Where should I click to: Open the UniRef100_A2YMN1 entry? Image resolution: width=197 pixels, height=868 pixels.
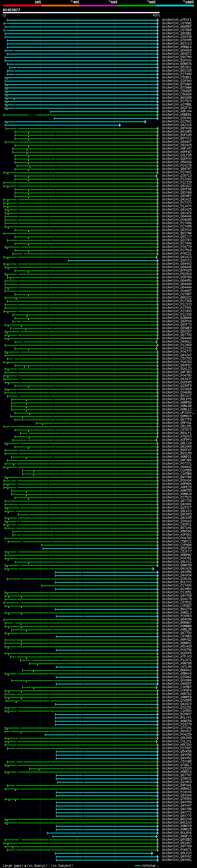coord(176,104)
